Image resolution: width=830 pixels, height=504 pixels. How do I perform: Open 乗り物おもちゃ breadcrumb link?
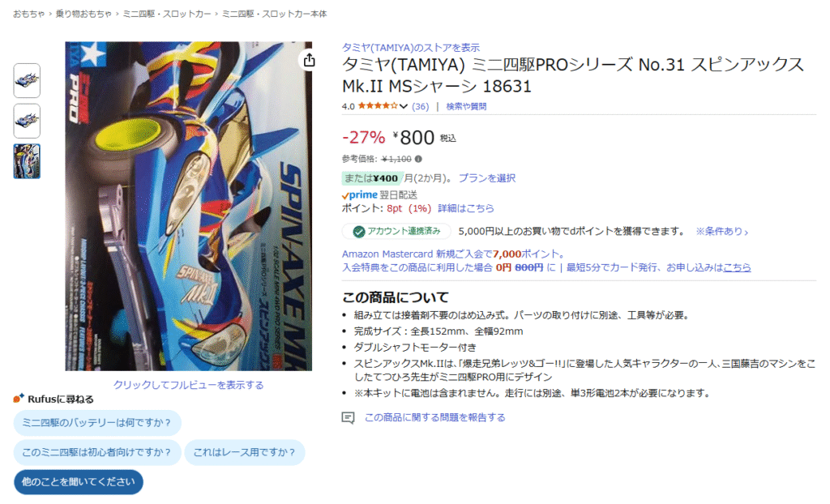coord(83,14)
